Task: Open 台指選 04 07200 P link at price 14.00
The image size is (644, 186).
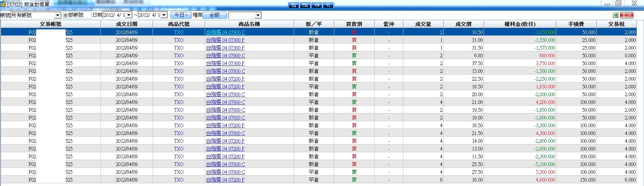Action: click(225, 141)
